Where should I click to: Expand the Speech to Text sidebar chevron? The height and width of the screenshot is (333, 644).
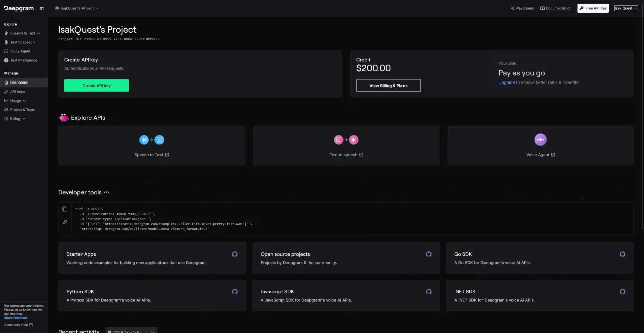pyautogui.click(x=39, y=33)
